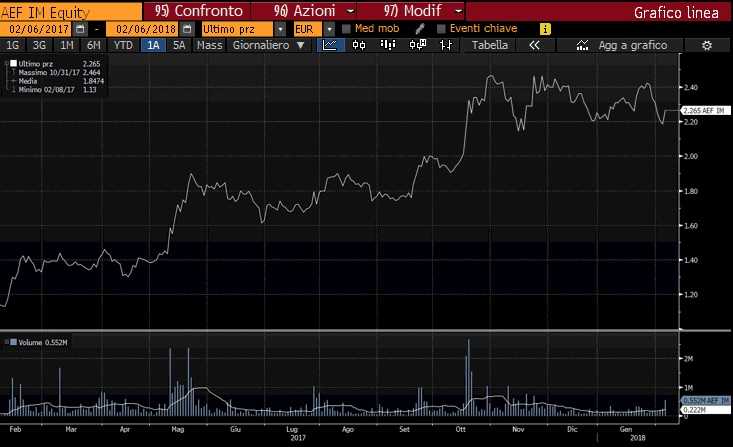Expand the Giornaliero frequency dropdown

coord(298,46)
